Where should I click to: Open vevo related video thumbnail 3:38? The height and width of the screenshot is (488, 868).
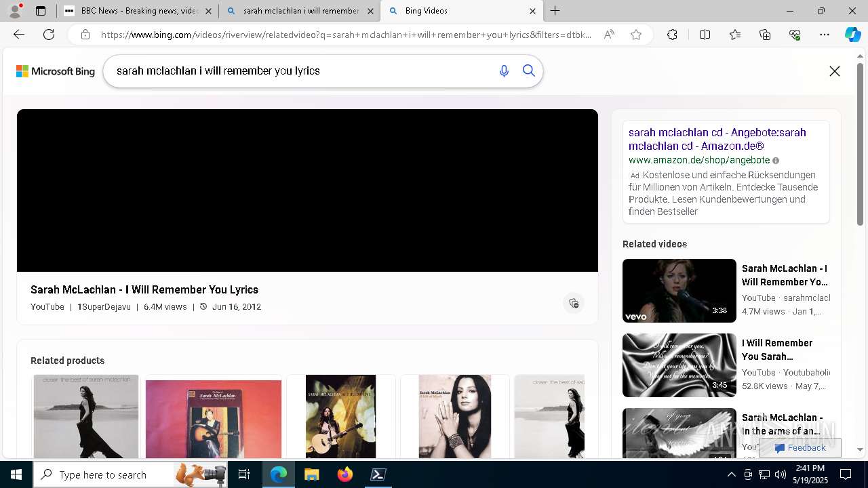(x=679, y=291)
